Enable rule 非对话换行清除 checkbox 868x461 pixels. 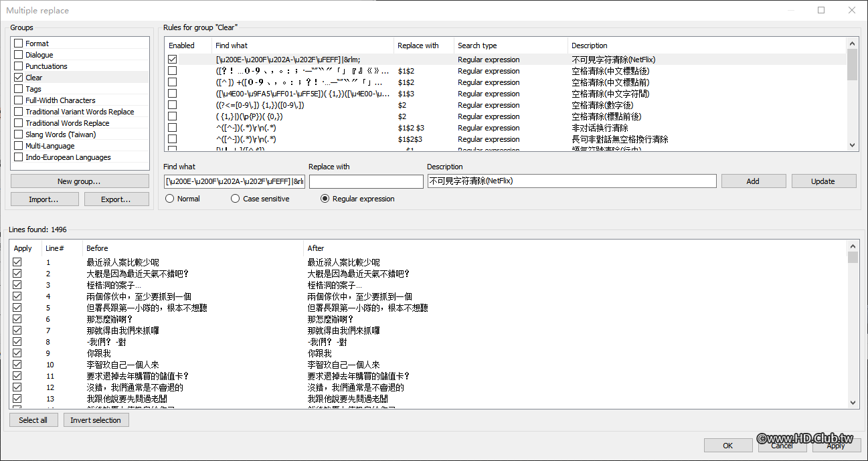pos(173,128)
